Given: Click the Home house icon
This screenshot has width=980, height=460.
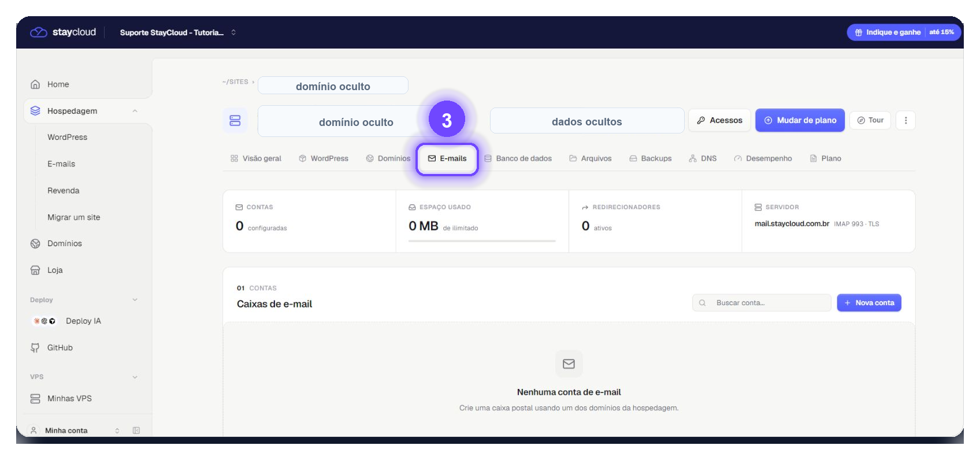Looking at the screenshot, I should tap(35, 84).
